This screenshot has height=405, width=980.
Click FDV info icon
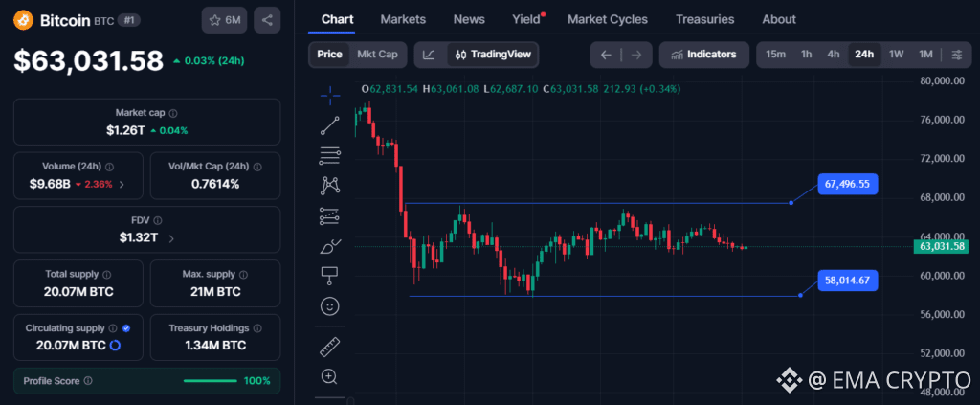pyautogui.click(x=158, y=220)
